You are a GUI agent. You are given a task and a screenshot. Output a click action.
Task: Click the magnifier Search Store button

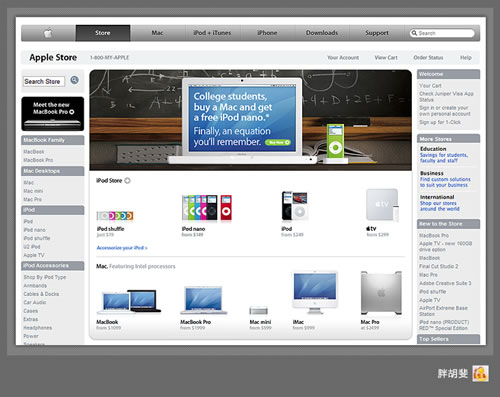pyautogui.click(x=74, y=80)
